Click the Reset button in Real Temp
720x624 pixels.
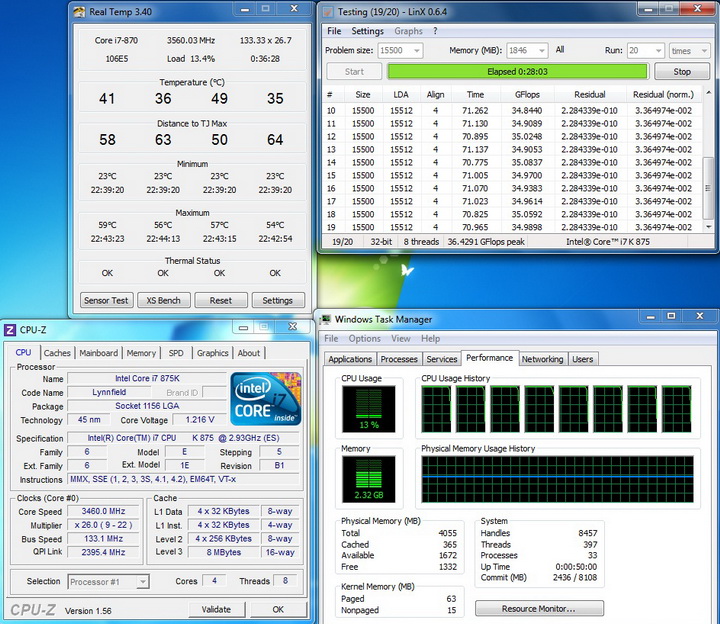(x=221, y=300)
